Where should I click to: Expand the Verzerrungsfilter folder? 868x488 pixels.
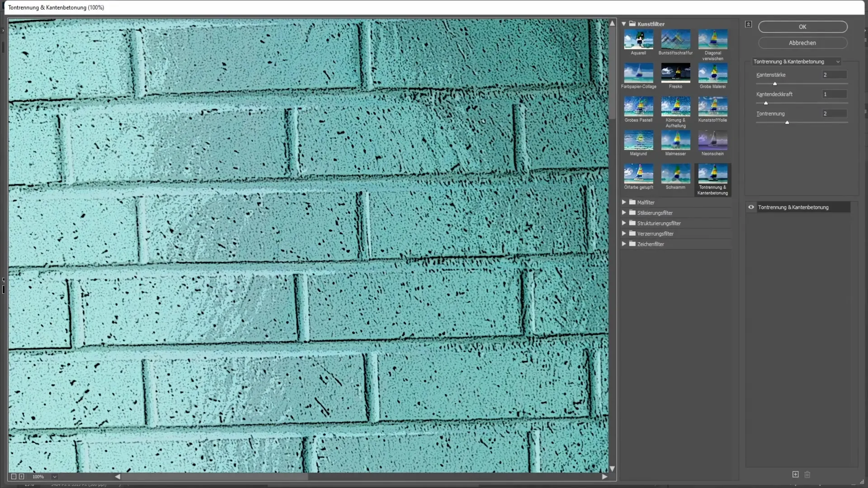coord(624,233)
